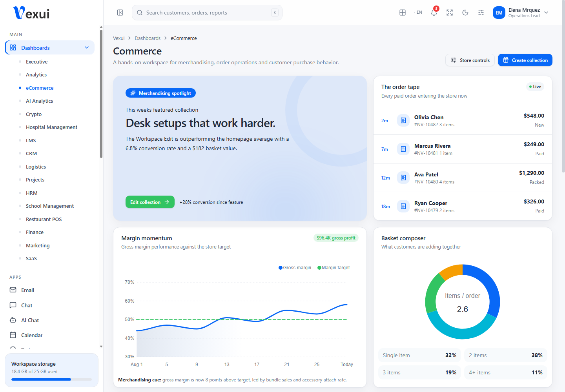Click the 3 items 19% tile
This screenshot has height=392, width=565.
coord(419,372)
